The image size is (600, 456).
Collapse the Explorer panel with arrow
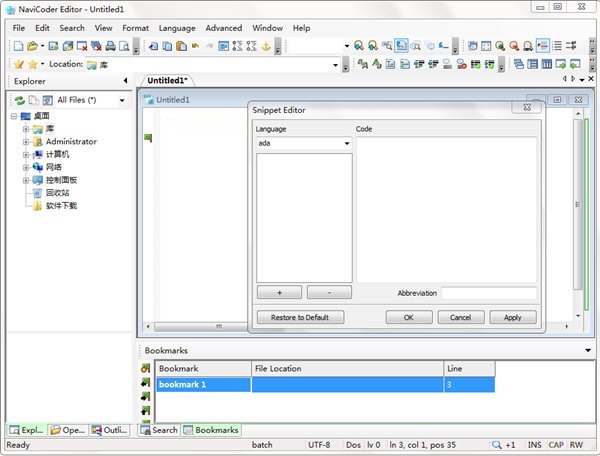click(126, 81)
